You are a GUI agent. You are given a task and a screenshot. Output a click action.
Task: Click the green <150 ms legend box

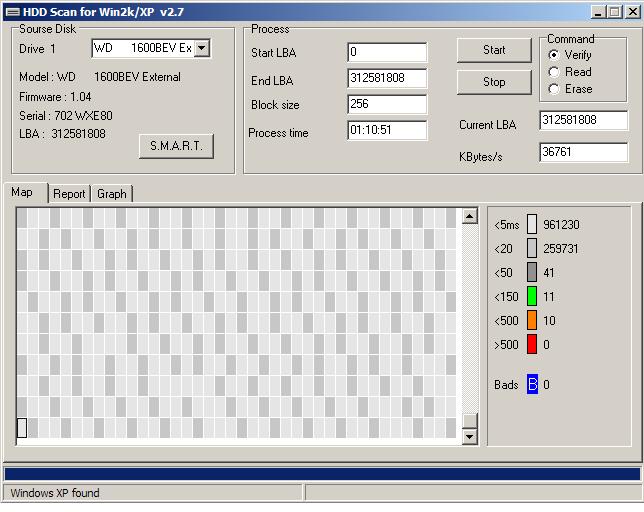(x=532, y=296)
